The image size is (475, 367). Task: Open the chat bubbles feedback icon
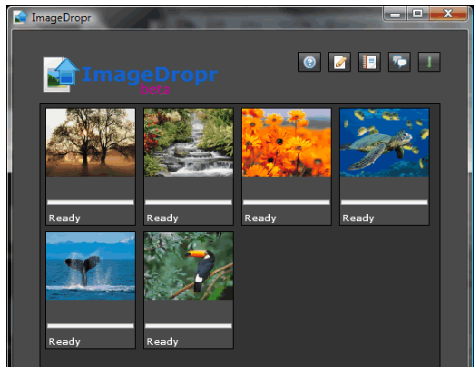[399, 62]
